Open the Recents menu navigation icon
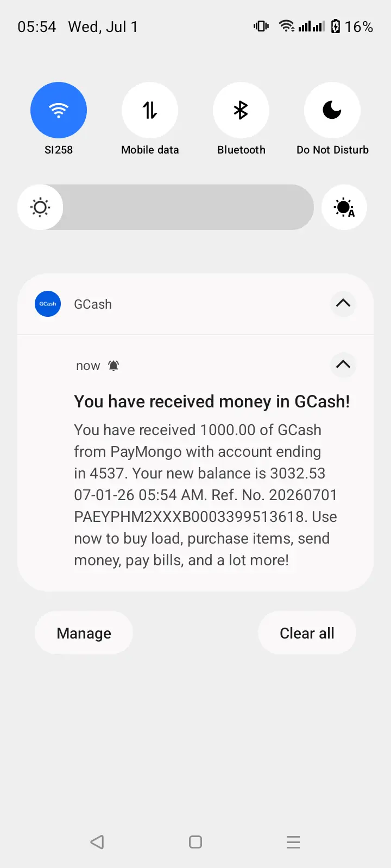 [293, 842]
